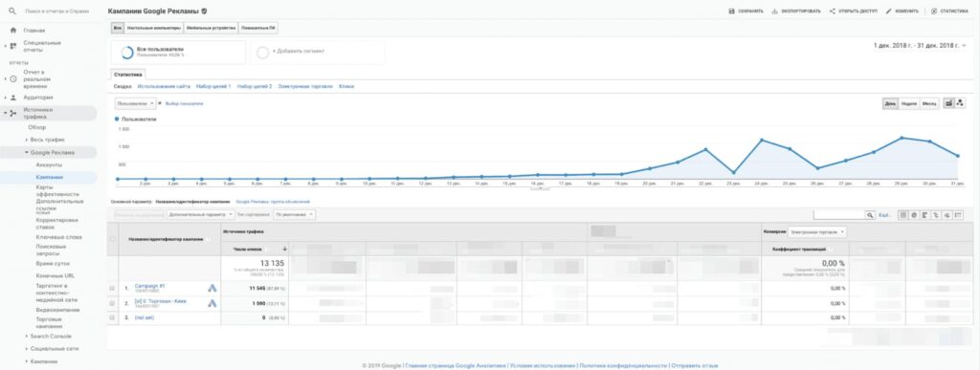Select День chart granularity
The height and width of the screenshot is (370, 980).
tap(890, 103)
